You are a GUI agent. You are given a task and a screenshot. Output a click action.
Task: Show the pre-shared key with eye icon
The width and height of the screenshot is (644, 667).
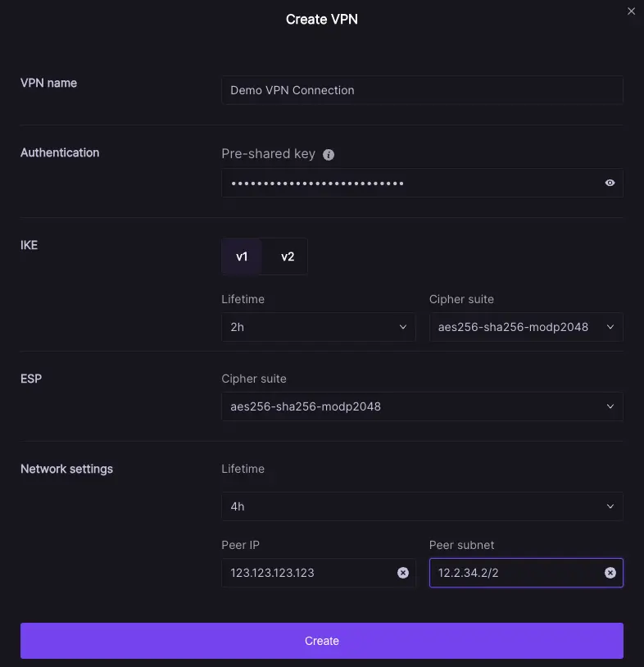610,184
